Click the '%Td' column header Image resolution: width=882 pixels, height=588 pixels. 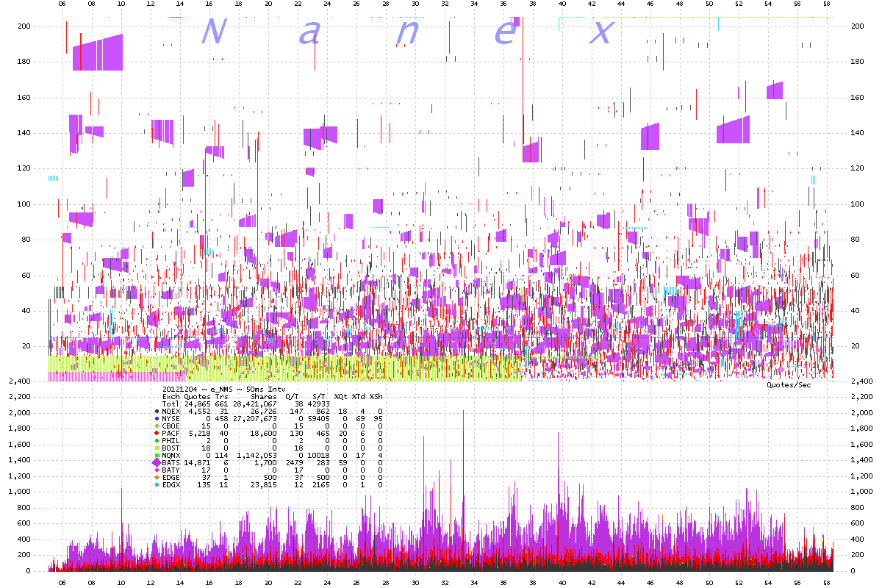(x=359, y=396)
